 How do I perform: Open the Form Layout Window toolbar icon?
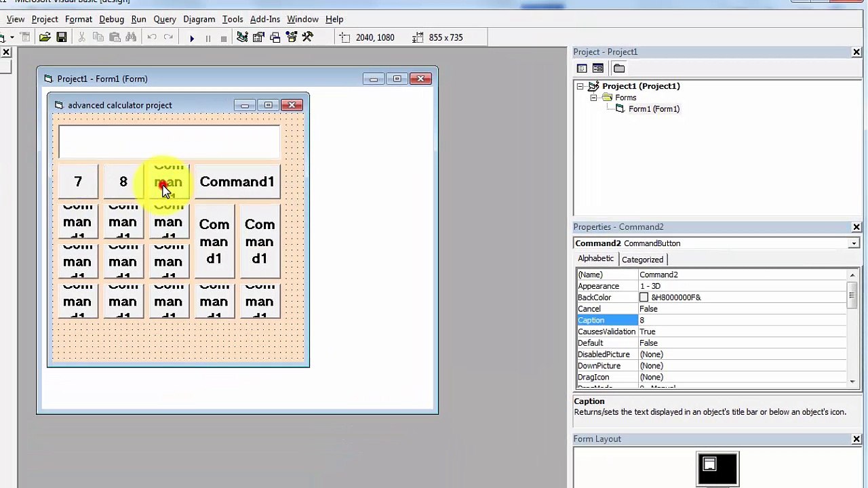click(x=275, y=37)
